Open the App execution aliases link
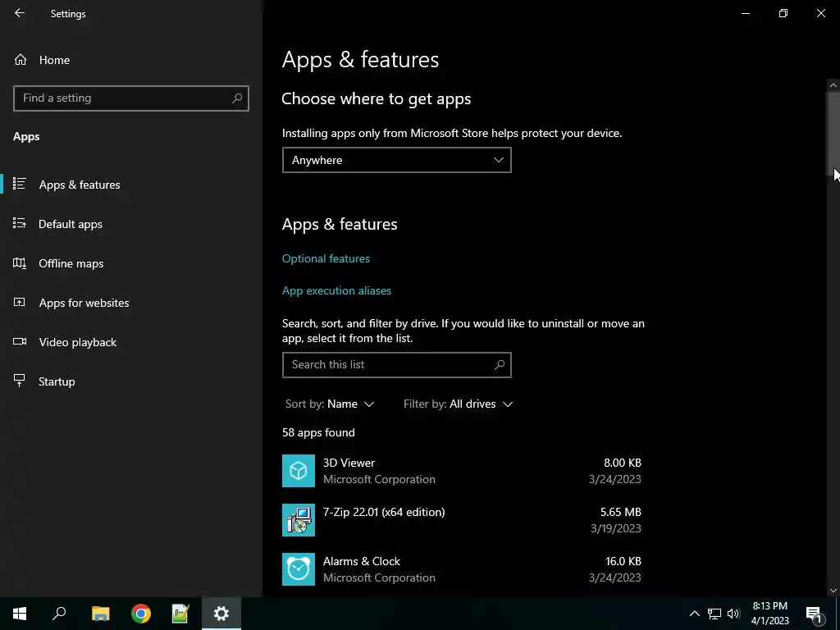Screen dimensions: 840x630 336,290
